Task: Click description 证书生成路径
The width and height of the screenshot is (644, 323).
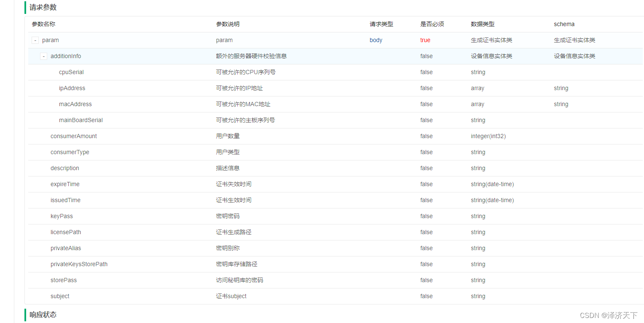Action: click(x=234, y=232)
